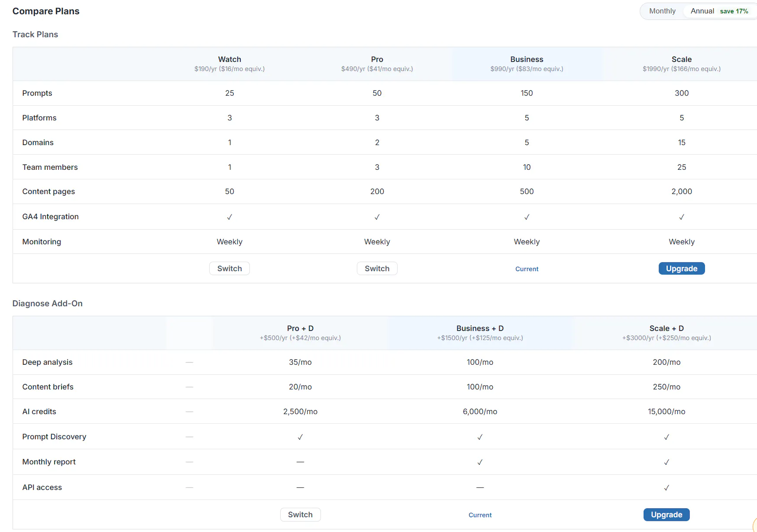Click Switch under the Watch plan

tap(230, 269)
